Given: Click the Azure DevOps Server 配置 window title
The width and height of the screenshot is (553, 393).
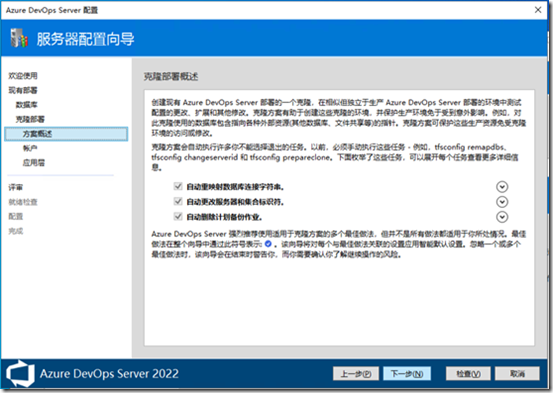Looking at the screenshot, I should pos(52,10).
